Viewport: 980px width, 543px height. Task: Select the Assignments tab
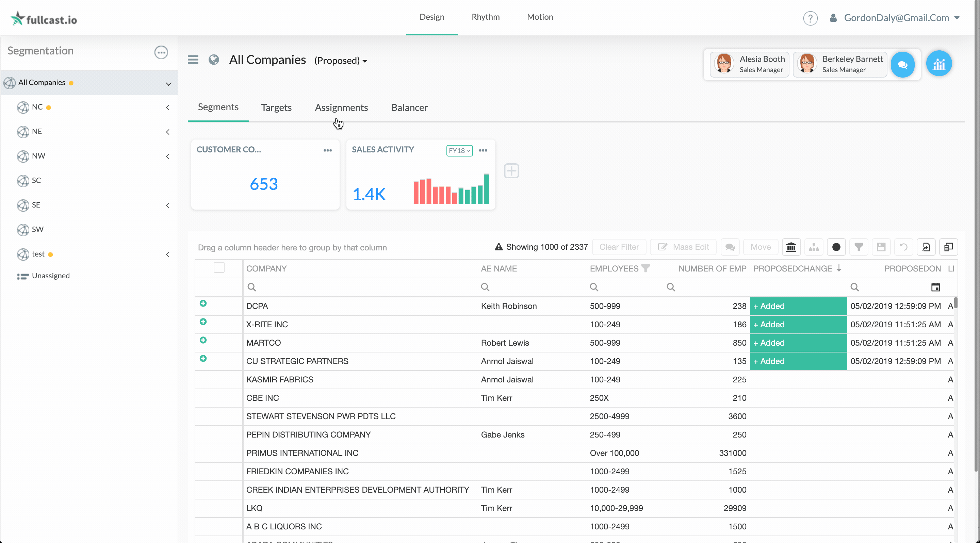[341, 108]
